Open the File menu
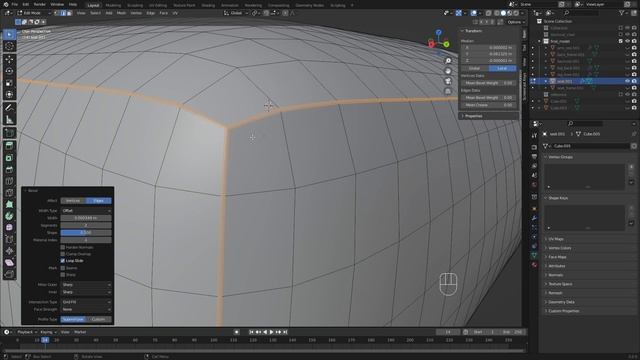This screenshot has height=360, width=640. pos(15,4)
